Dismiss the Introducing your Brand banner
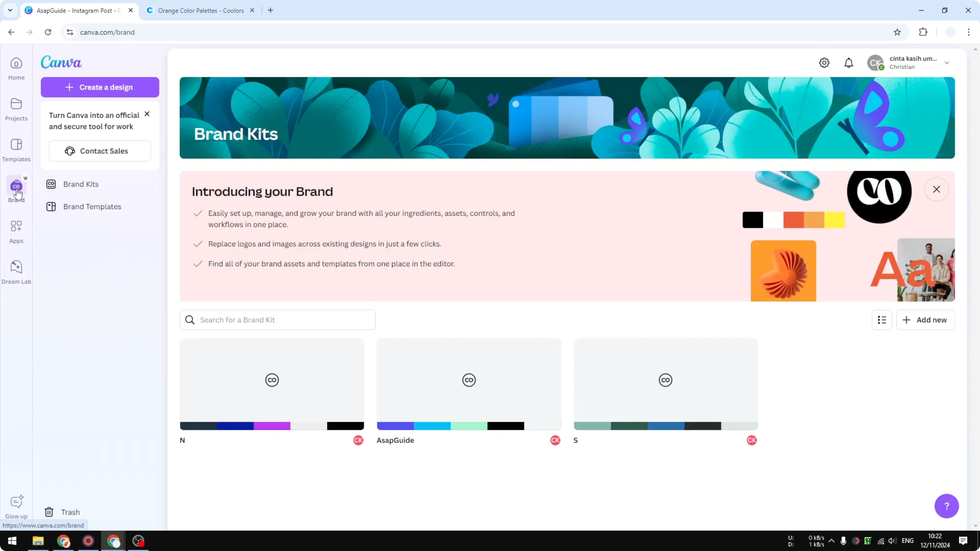 pyautogui.click(x=937, y=189)
